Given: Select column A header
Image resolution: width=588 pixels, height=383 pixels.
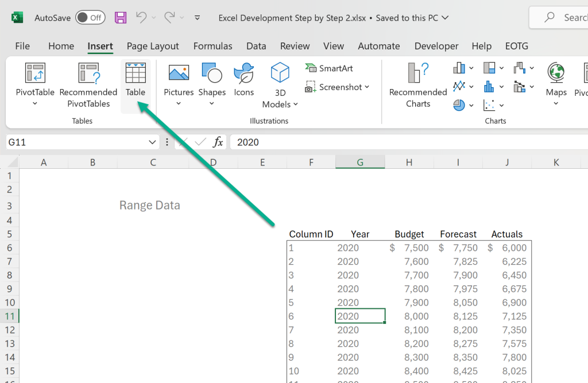Looking at the screenshot, I should pos(44,162).
